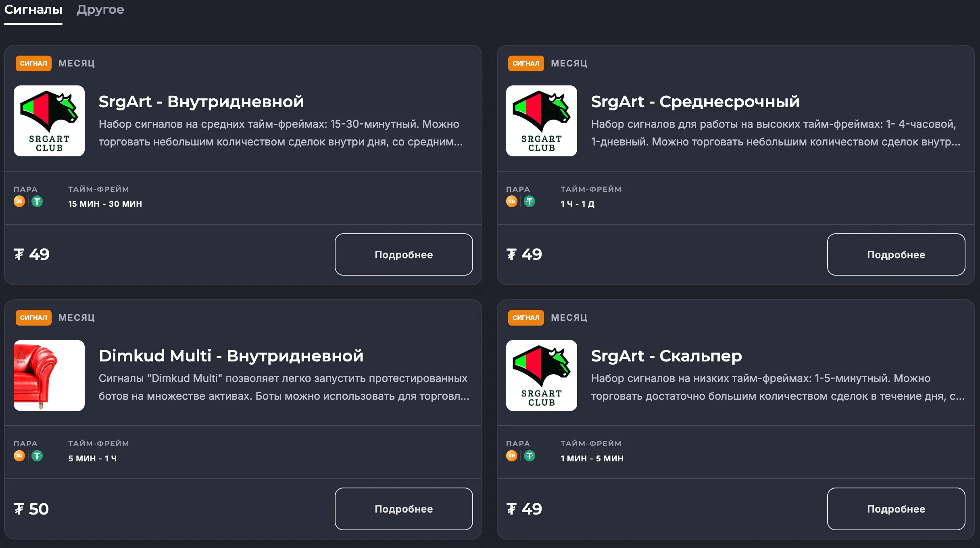Open Подробнее for Dimkud Multi
The image size is (980, 548).
click(x=403, y=509)
